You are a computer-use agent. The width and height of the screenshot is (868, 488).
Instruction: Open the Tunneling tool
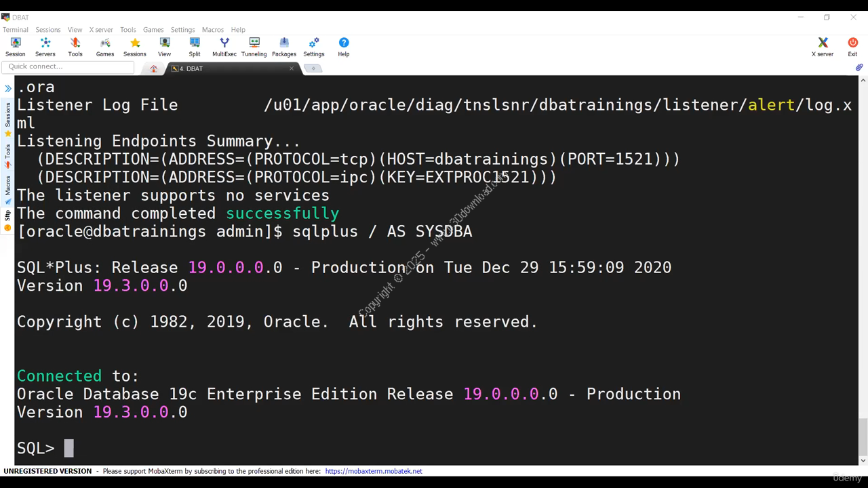click(x=254, y=47)
